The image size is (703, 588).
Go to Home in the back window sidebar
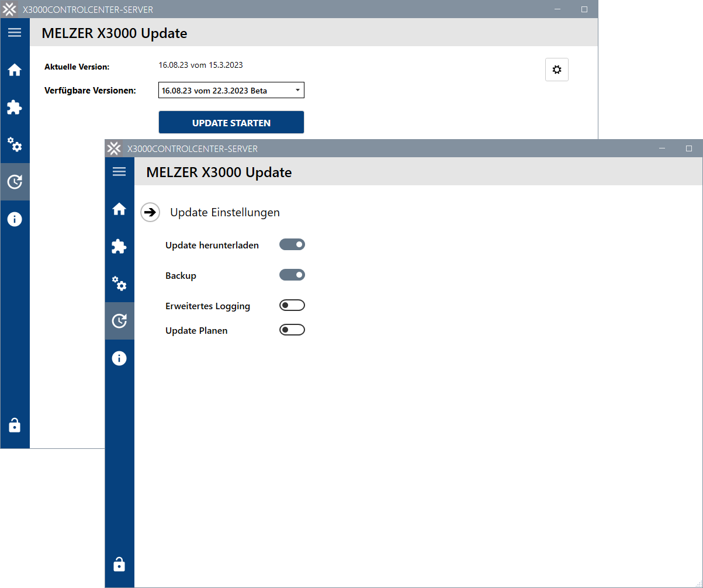click(15, 70)
